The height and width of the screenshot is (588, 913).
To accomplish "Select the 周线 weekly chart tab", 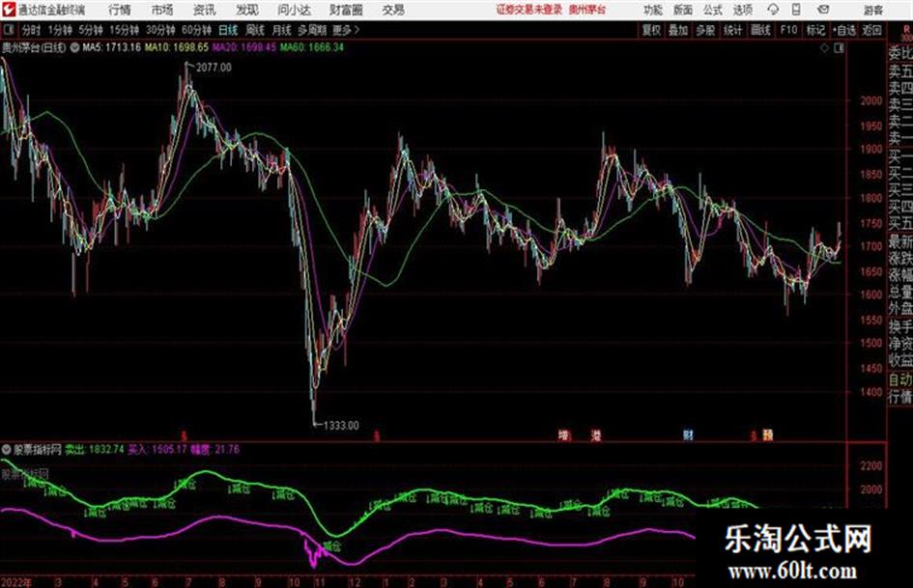I will pyautogui.click(x=255, y=30).
